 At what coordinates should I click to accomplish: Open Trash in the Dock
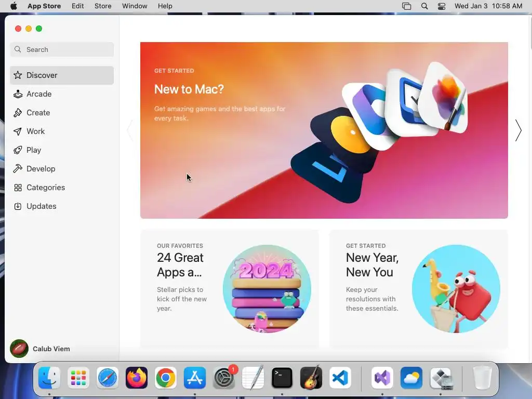tap(482, 378)
